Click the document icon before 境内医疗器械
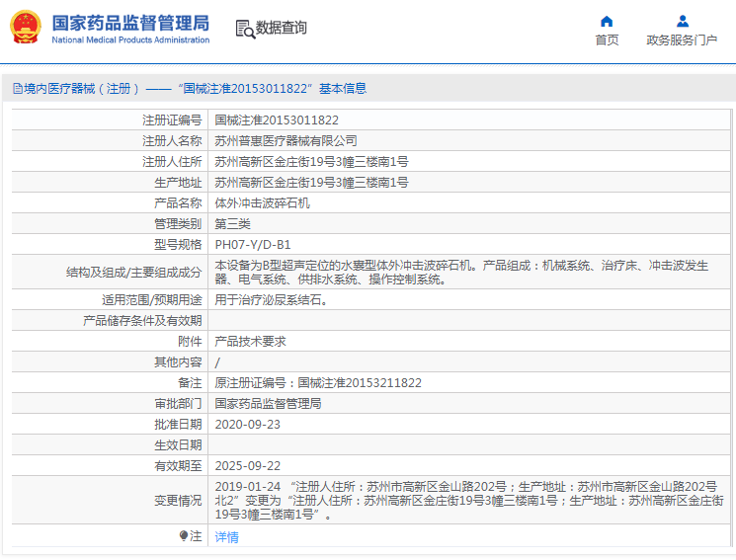Image resolution: width=736 pixels, height=560 pixels. point(17,89)
